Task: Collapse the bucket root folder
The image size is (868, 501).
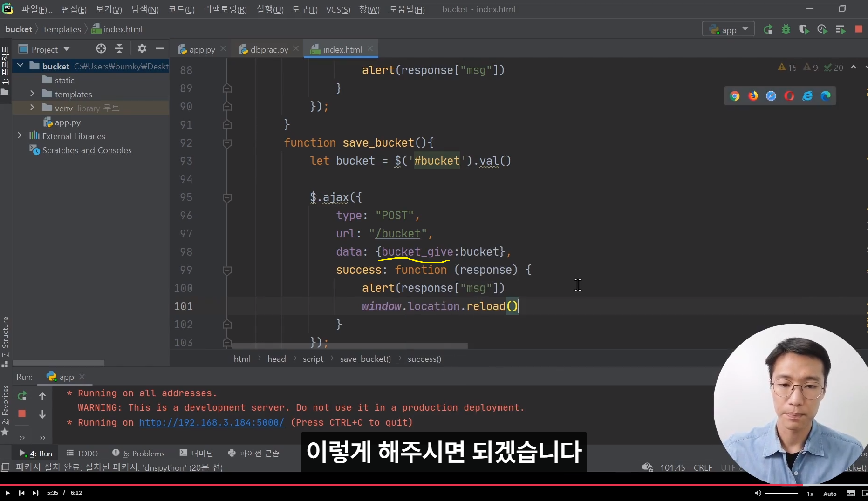Action: click(x=20, y=66)
